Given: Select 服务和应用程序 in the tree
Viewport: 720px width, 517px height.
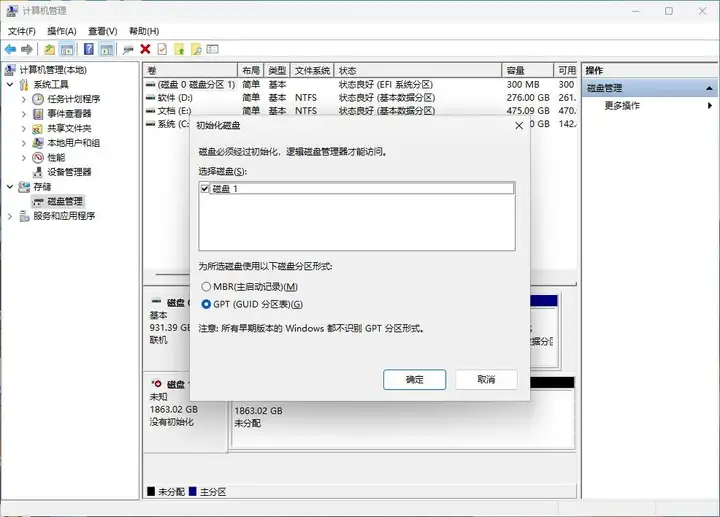Looking at the screenshot, I should pyautogui.click(x=64, y=216).
